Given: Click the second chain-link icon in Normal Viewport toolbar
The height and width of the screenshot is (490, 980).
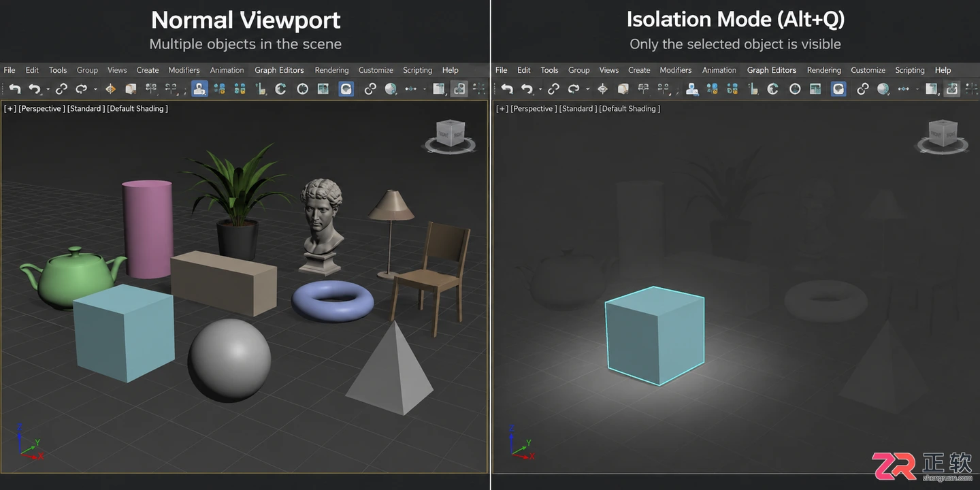Looking at the screenshot, I should (370, 88).
